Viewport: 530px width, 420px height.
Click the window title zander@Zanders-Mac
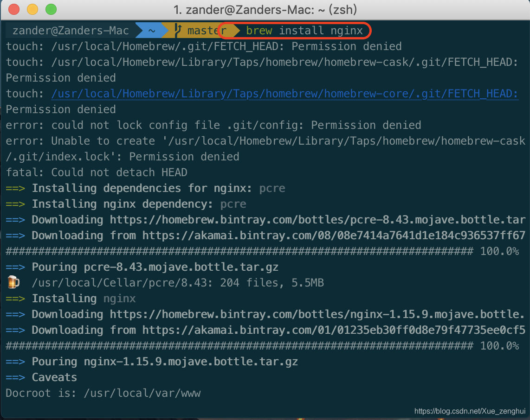(x=265, y=10)
